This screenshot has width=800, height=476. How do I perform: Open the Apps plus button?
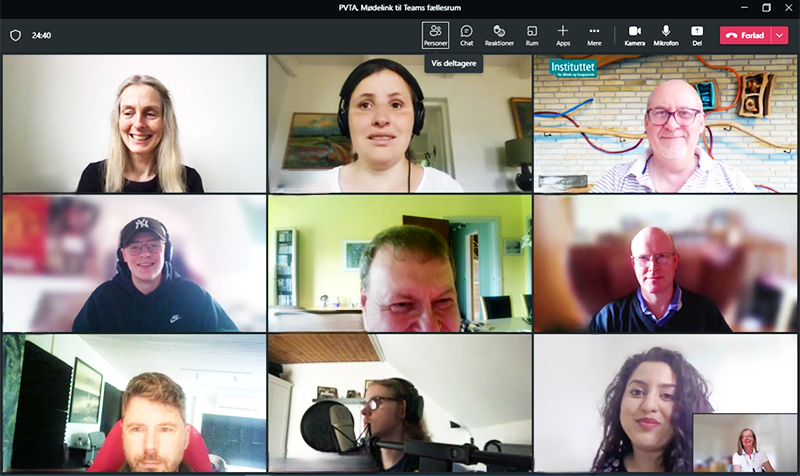click(563, 35)
